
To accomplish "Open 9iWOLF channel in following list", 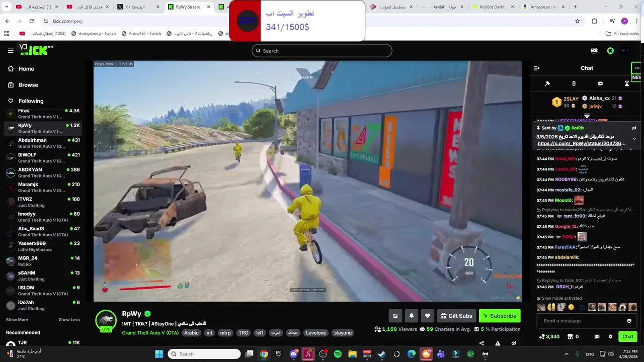I will pos(43,158).
